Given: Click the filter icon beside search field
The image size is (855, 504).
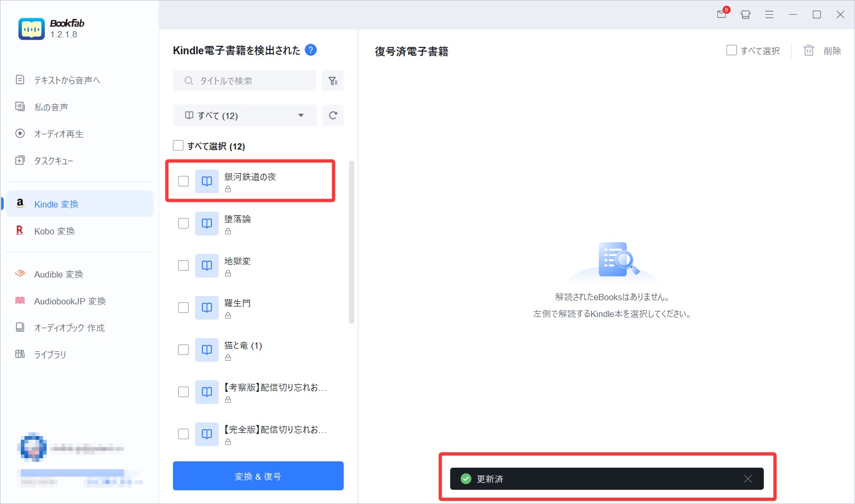Looking at the screenshot, I should [333, 81].
